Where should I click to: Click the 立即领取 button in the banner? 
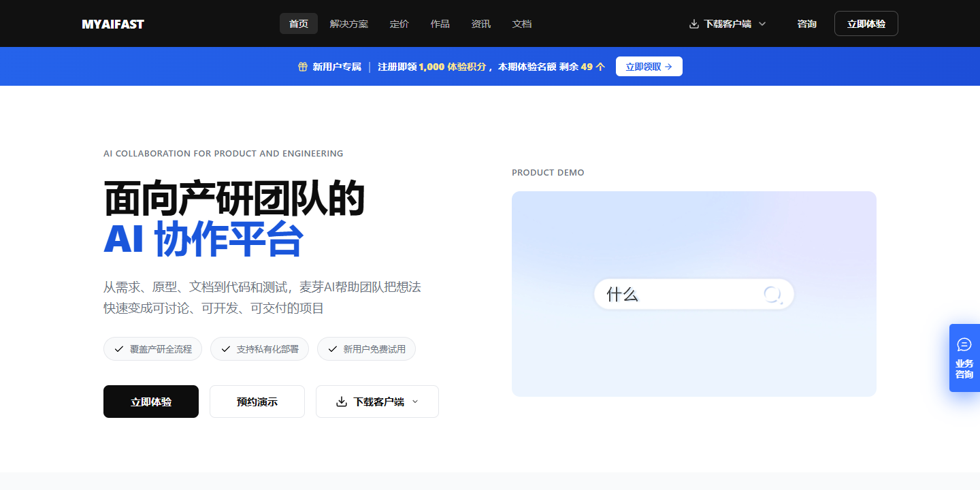click(x=649, y=67)
